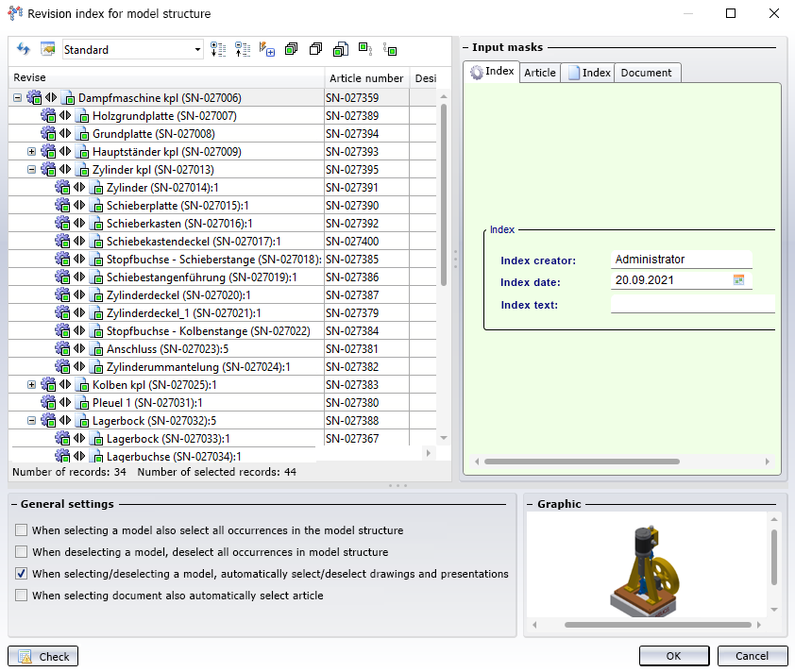The width and height of the screenshot is (795, 672).
Task: Click the pencil with plus toolbar icon
Action: pos(266,49)
